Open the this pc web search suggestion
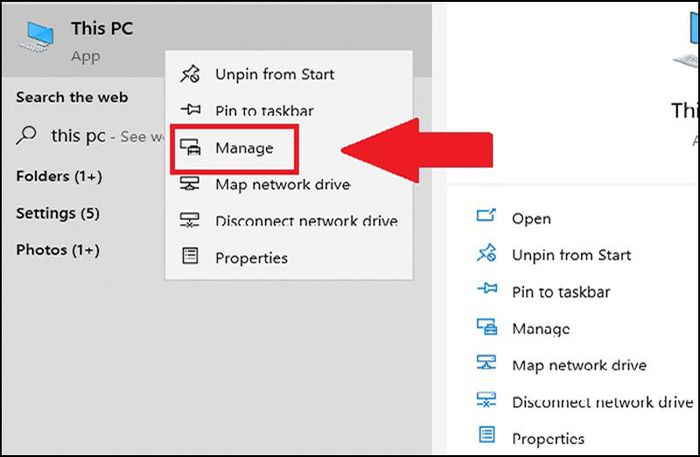700x457 pixels. (89, 136)
